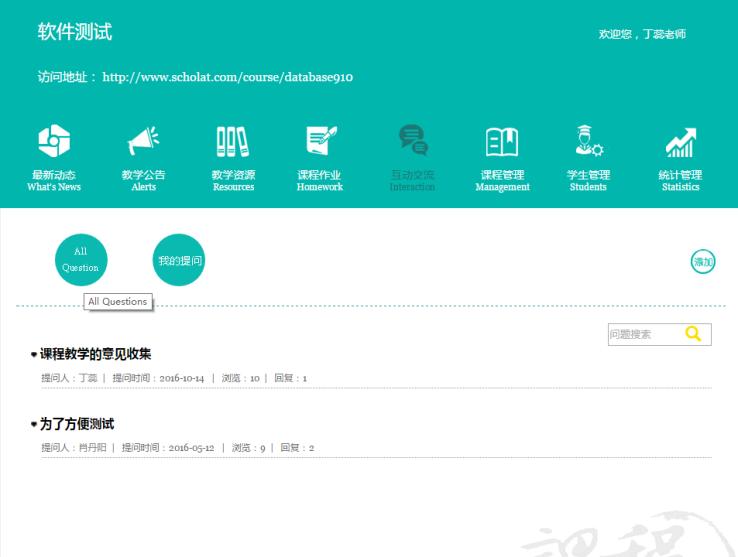Open the Resources binders icon
The width and height of the screenshot is (738, 557).
point(233,143)
